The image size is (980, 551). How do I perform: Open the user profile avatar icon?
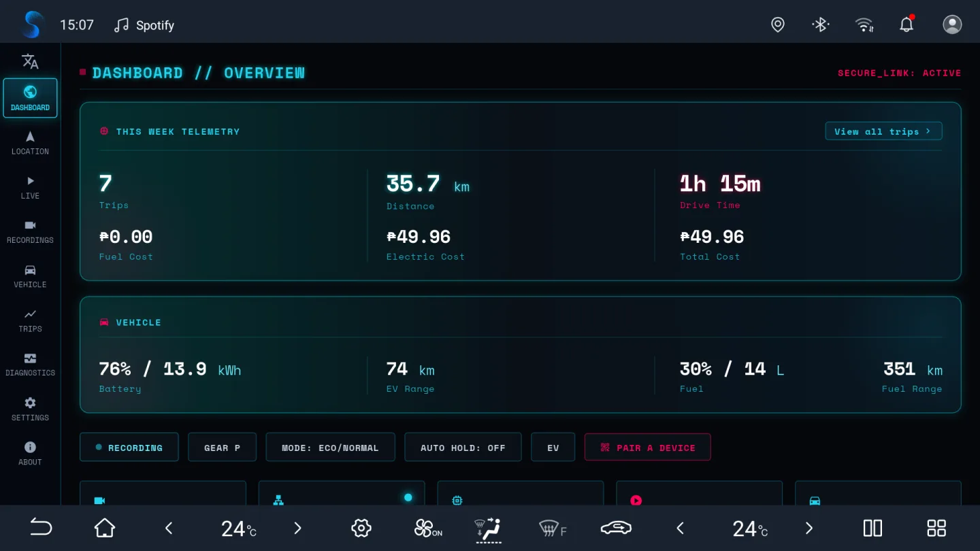point(952,24)
